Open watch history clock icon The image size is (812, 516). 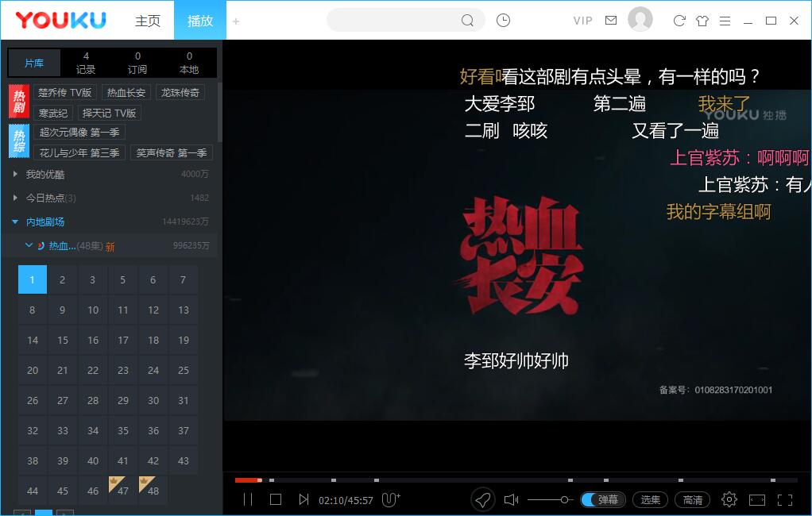pyautogui.click(x=503, y=20)
